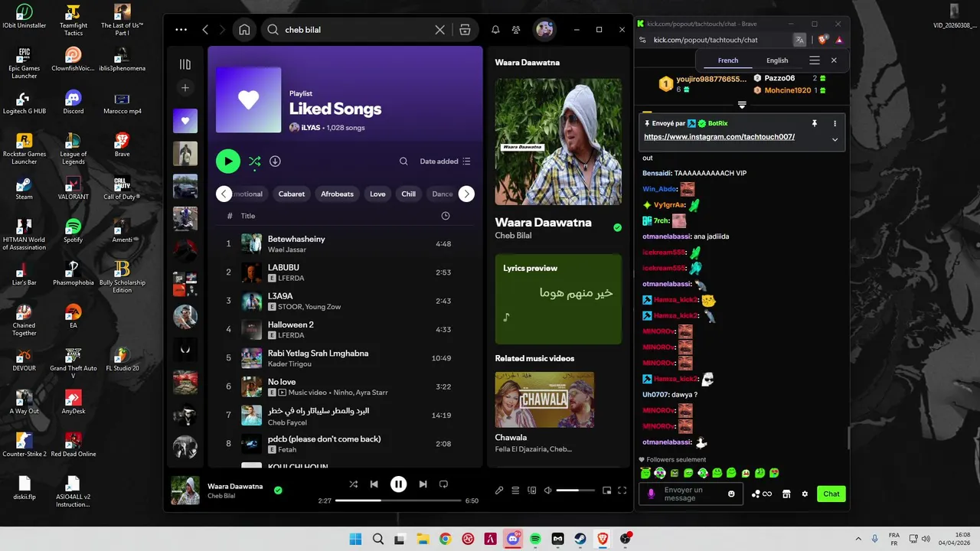Open connect to a device icon
The image size is (980, 551).
(x=532, y=491)
